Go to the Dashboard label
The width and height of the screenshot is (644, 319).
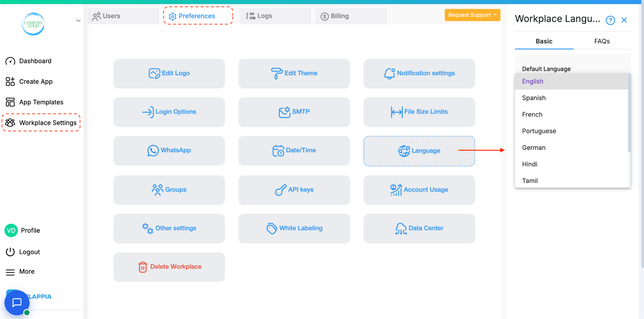click(35, 61)
